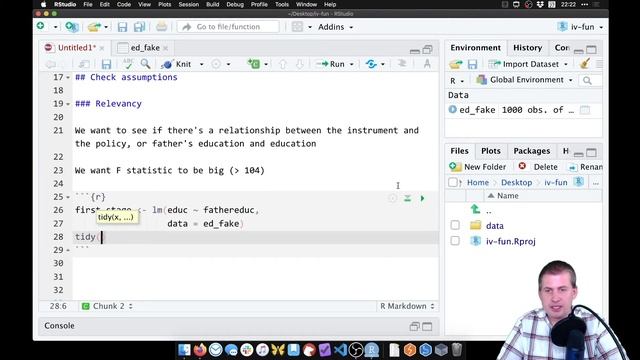Viewport: 640px width, 360px height.
Task: Click the publish document icon
Action: pos(371,64)
